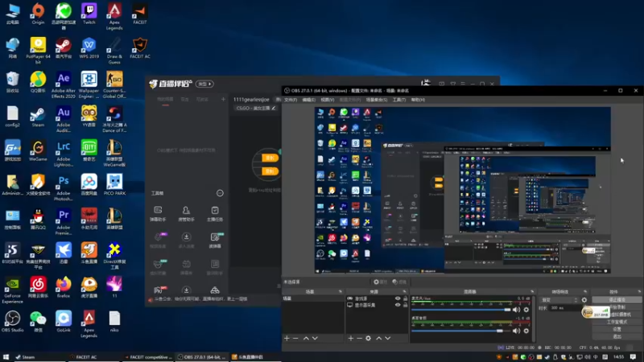644x362 pixels.
Task: Launch the Twitch desktop shortcut
Action: [89, 14]
